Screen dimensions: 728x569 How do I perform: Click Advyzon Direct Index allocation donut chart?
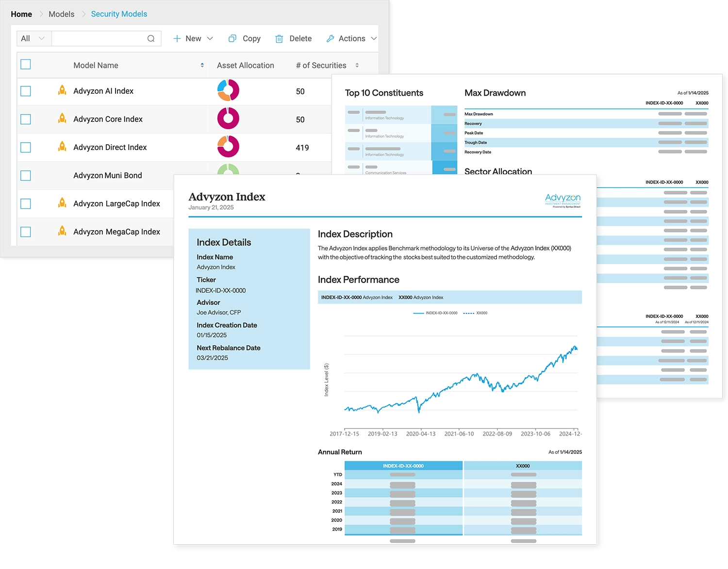pyautogui.click(x=228, y=147)
